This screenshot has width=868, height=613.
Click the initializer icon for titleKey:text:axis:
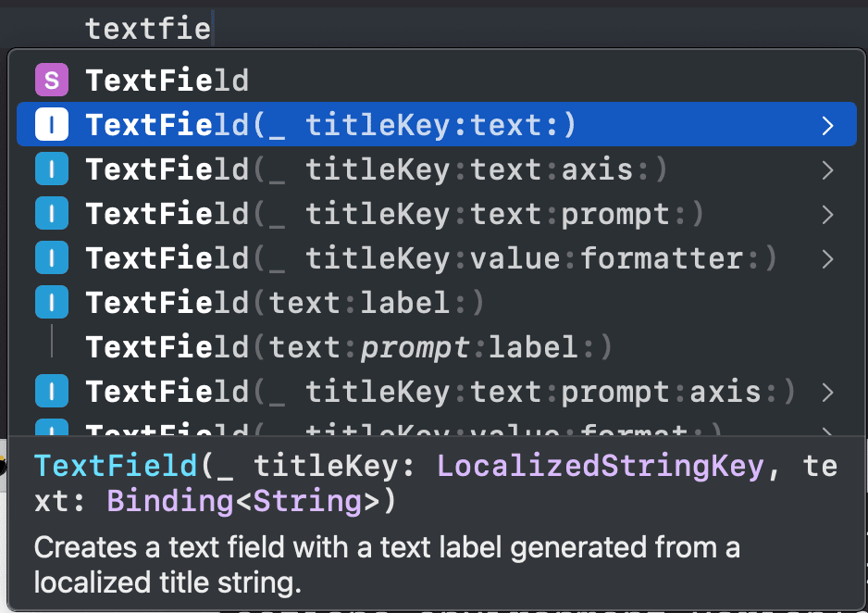52,169
